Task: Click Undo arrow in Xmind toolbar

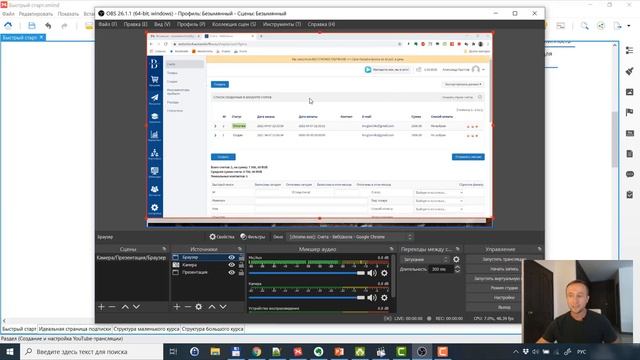Action: coord(48,26)
